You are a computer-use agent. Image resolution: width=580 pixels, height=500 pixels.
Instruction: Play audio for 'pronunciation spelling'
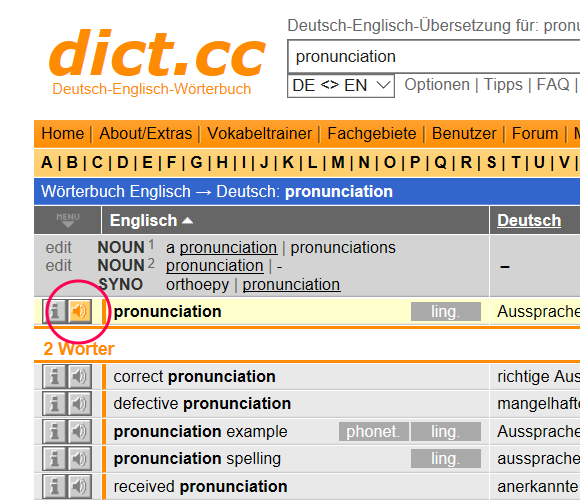point(80,459)
